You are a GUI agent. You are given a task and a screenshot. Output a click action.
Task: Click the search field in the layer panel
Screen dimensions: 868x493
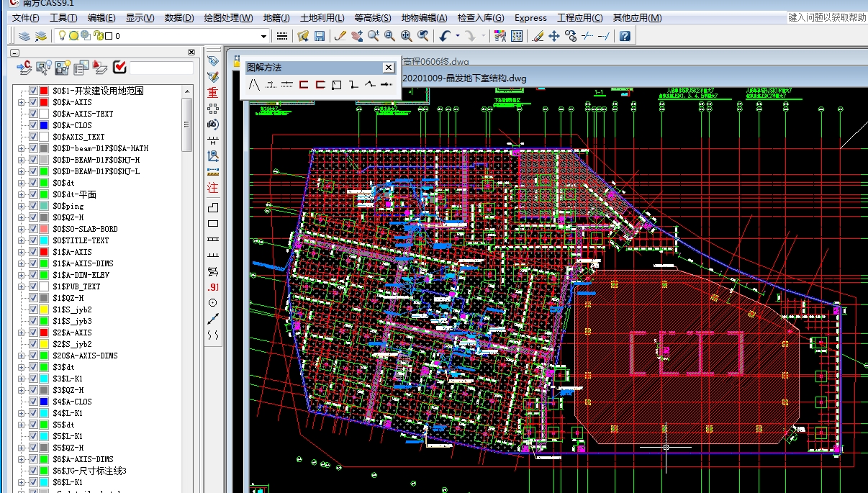161,68
